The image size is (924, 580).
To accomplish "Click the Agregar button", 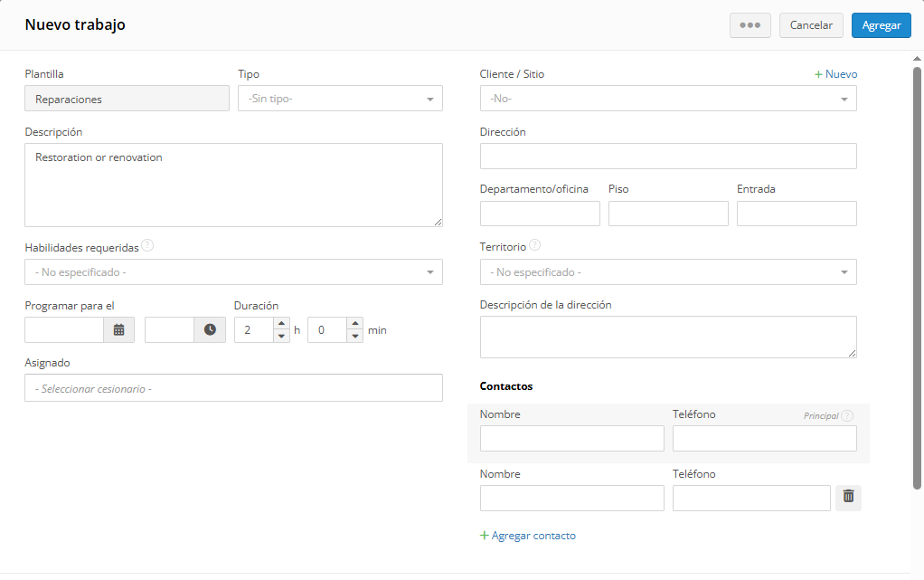I will coord(881,25).
